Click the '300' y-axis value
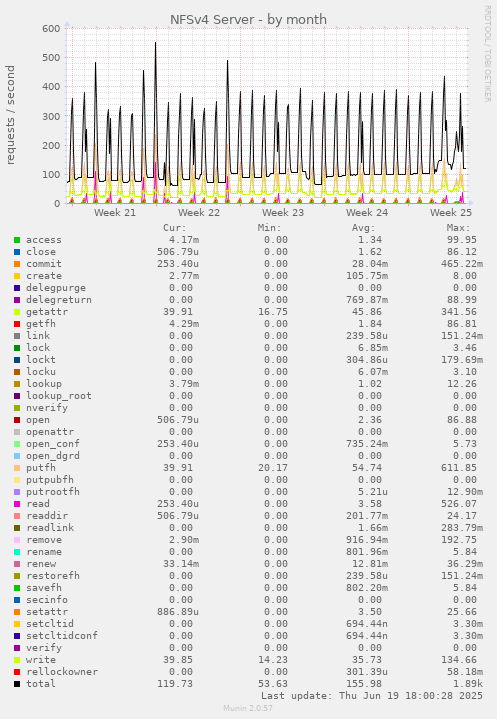497x719 pixels. [51, 116]
